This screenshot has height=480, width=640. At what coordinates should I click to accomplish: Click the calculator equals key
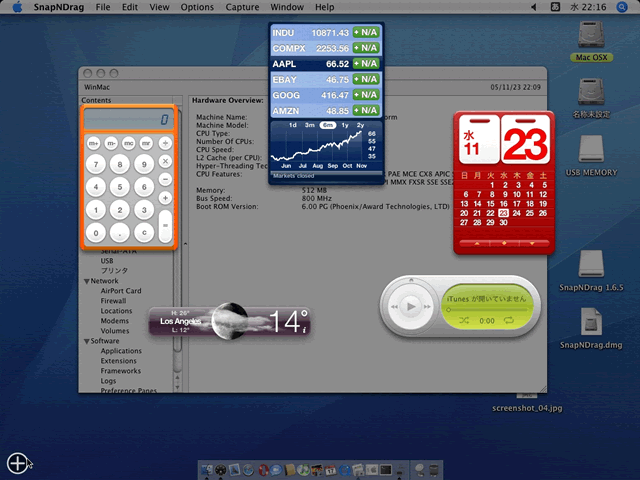(165, 226)
